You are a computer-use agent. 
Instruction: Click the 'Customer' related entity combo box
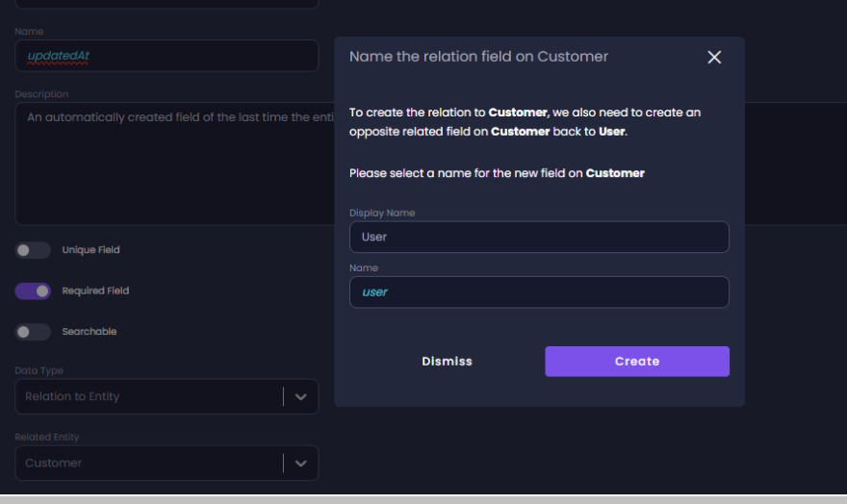[149, 463]
